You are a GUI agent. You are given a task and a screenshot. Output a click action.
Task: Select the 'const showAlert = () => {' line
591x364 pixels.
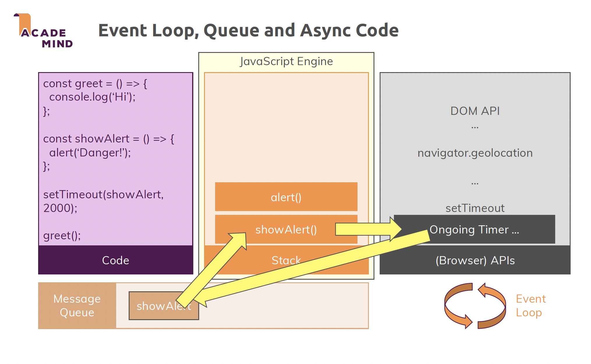coord(109,139)
